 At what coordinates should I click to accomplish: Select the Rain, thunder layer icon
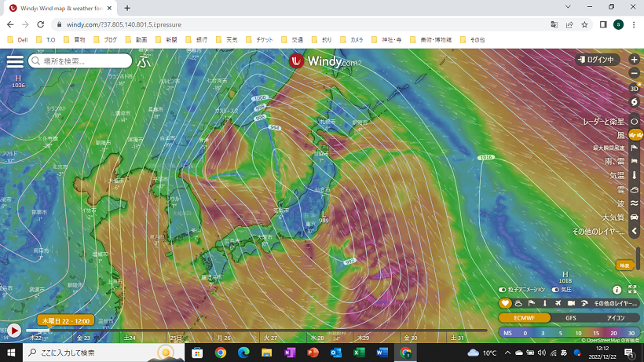click(634, 161)
